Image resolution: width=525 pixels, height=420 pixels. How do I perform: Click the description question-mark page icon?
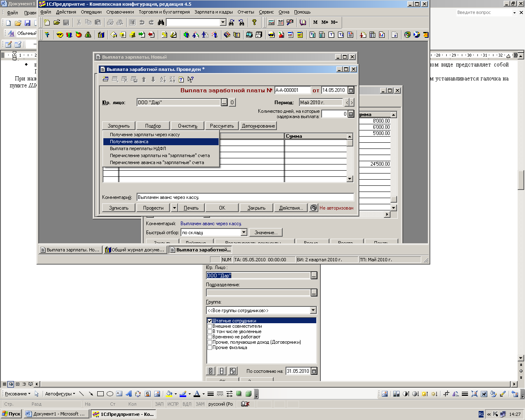(181, 79)
